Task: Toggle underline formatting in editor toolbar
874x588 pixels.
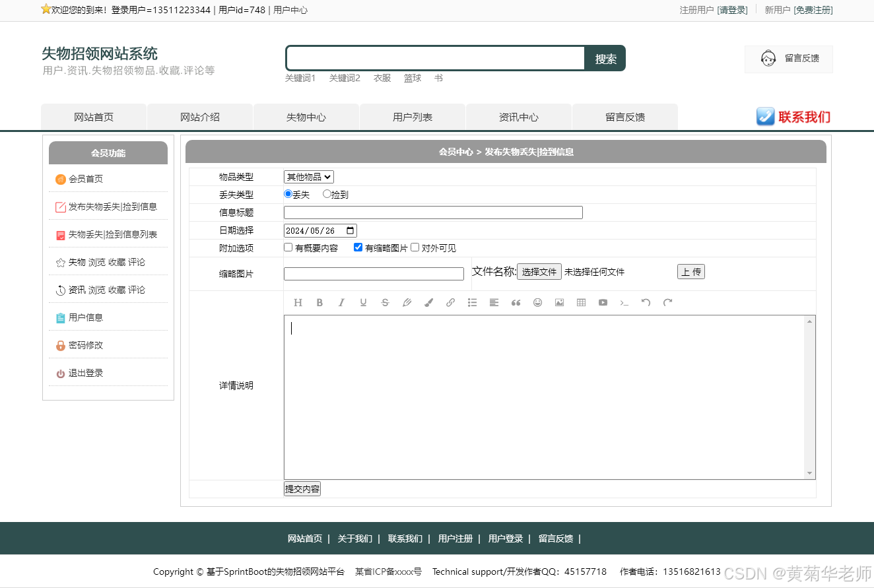Action: coord(363,302)
